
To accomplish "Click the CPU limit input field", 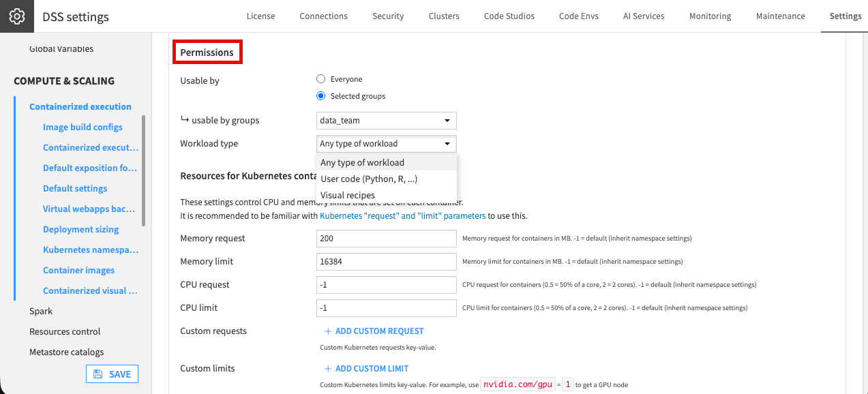I will [x=387, y=308].
